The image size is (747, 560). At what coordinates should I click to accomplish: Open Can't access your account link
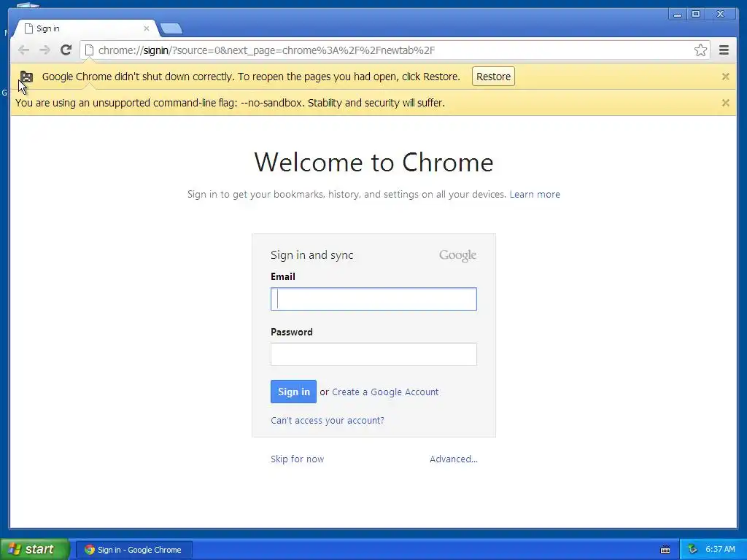point(328,421)
